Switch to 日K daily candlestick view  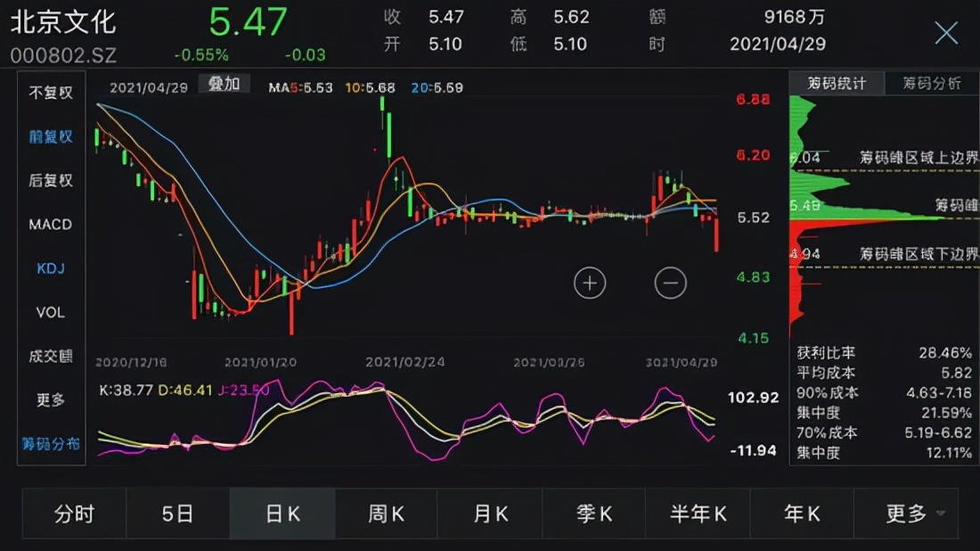[x=282, y=514]
